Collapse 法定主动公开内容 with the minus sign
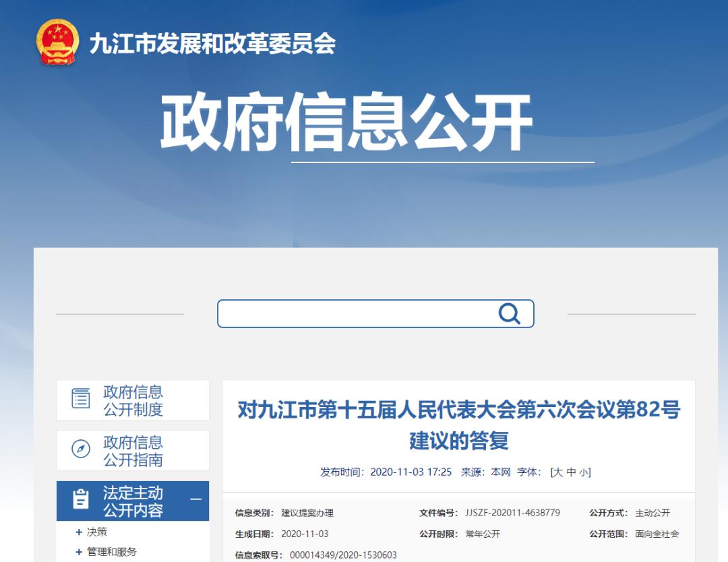 196,500
